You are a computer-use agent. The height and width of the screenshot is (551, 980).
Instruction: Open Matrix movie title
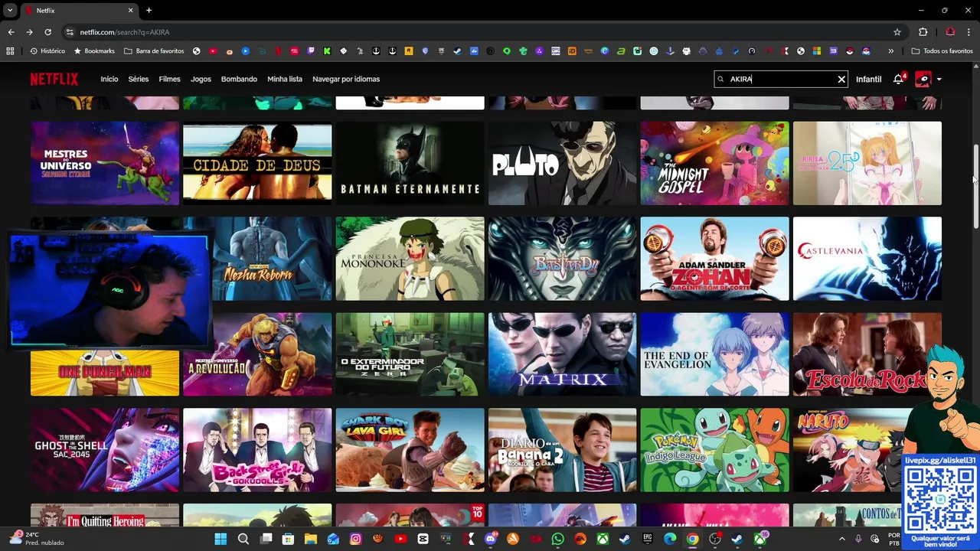tap(562, 354)
